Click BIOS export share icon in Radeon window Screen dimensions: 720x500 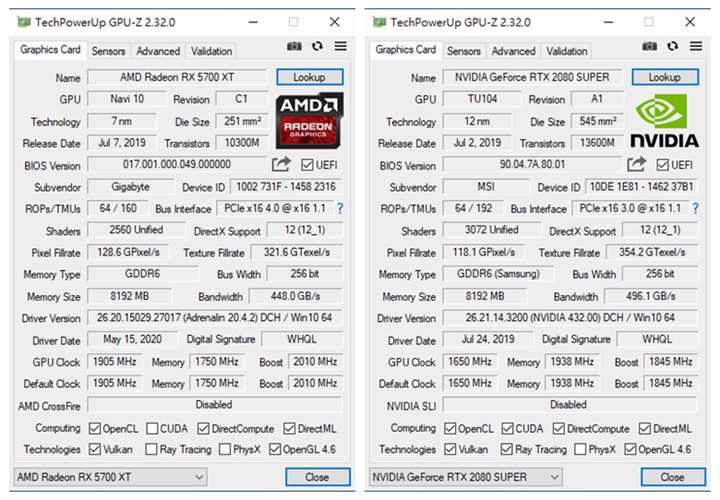pyautogui.click(x=281, y=164)
